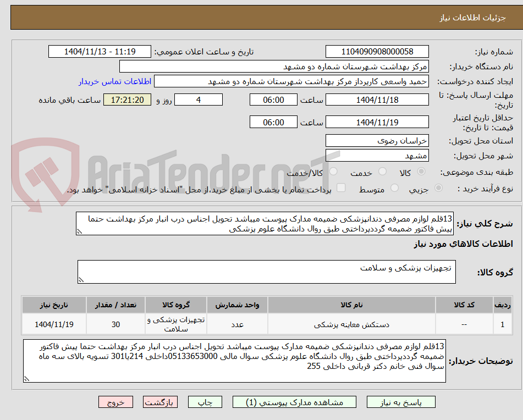Click the response deadline time 06:00 field
This screenshot has width=523, height=420.
(x=273, y=100)
